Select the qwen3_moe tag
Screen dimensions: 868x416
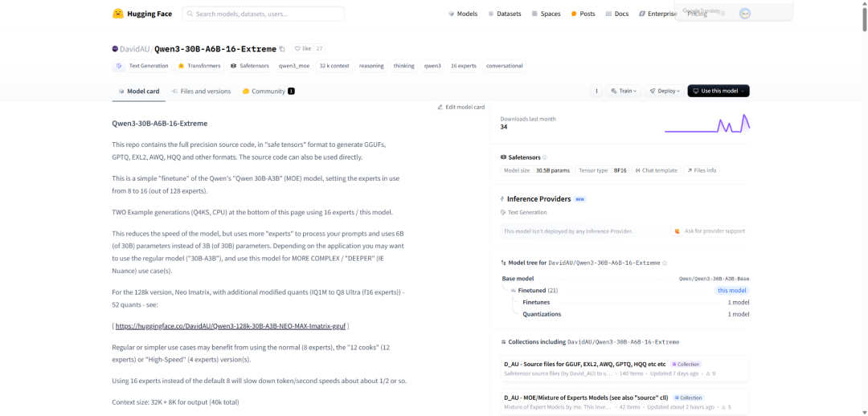(294, 66)
